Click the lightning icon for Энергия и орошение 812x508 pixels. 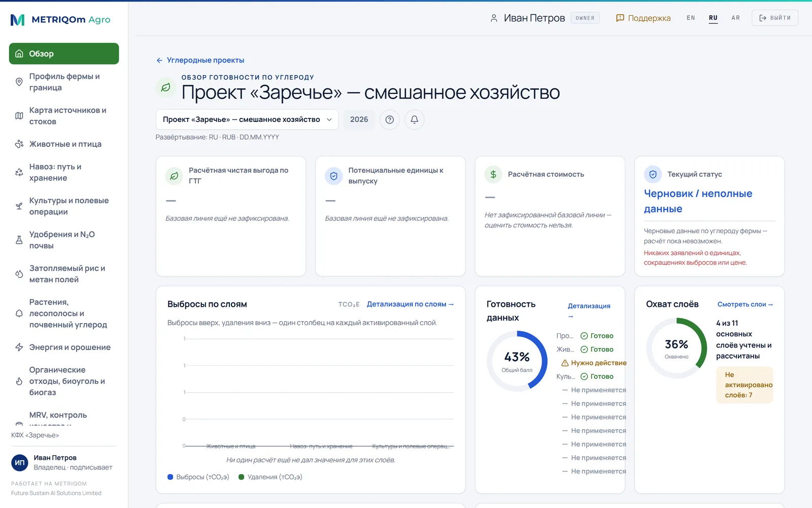pos(19,347)
